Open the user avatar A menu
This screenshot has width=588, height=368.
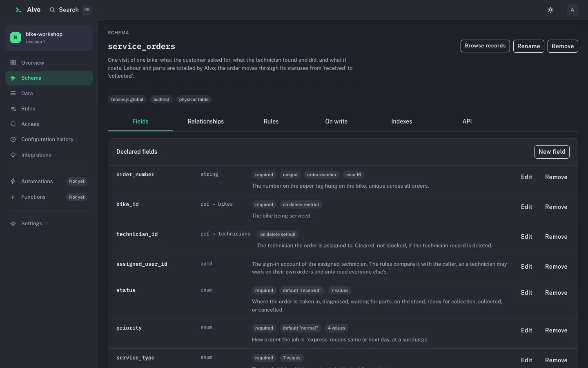(572, 10)
